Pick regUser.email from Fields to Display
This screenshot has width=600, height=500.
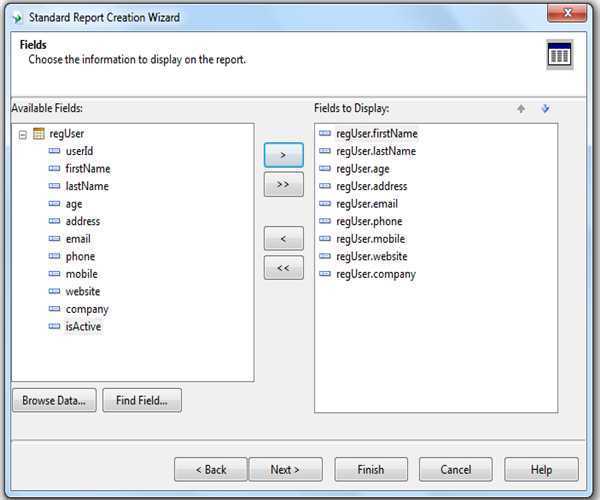(368, 204)
